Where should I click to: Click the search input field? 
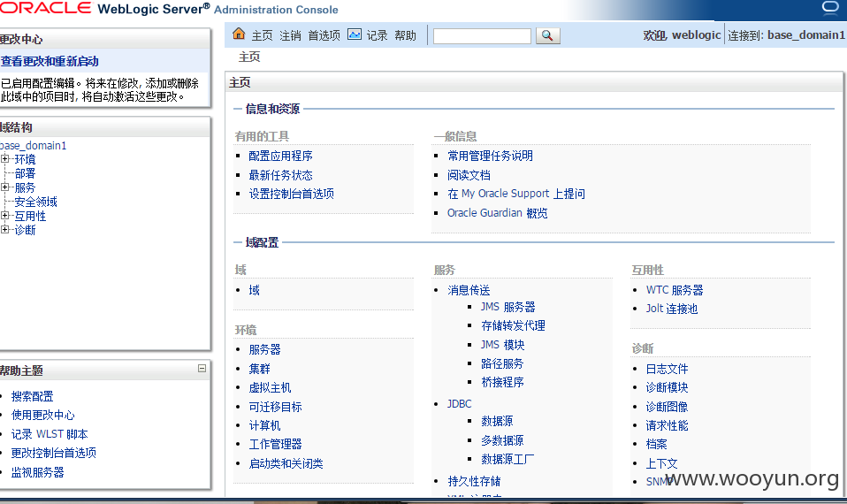482,35
